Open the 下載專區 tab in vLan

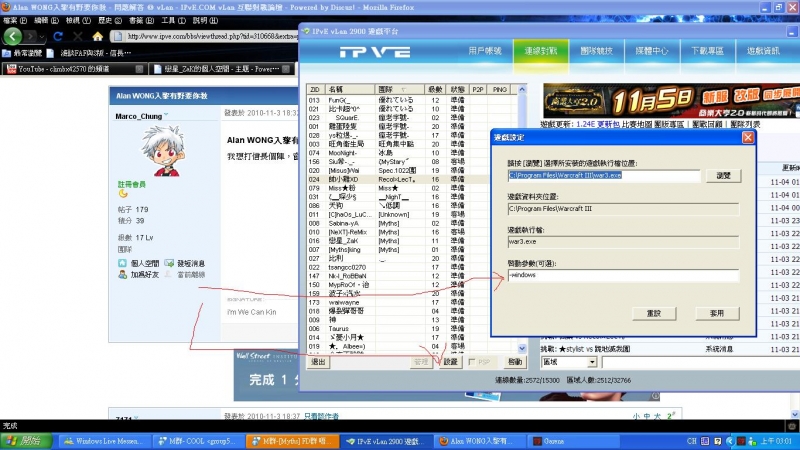(708, 51)
